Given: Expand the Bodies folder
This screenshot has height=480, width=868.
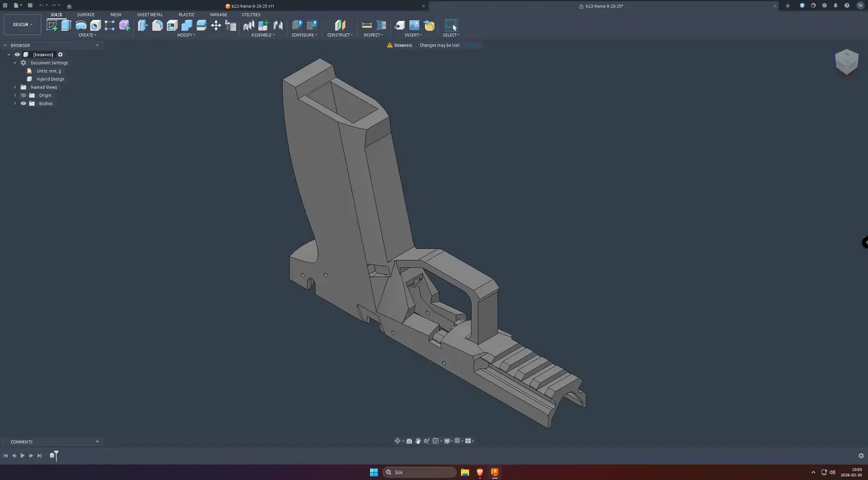Looking at the screenshot, I should point(15,104).
